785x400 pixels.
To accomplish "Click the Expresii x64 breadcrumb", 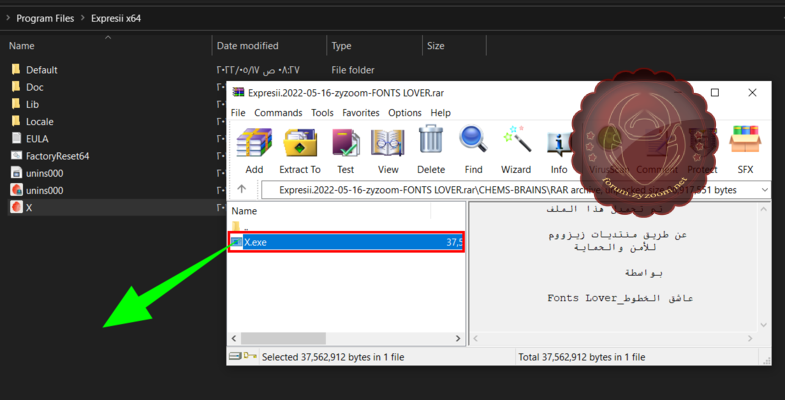I will point(116,19).
